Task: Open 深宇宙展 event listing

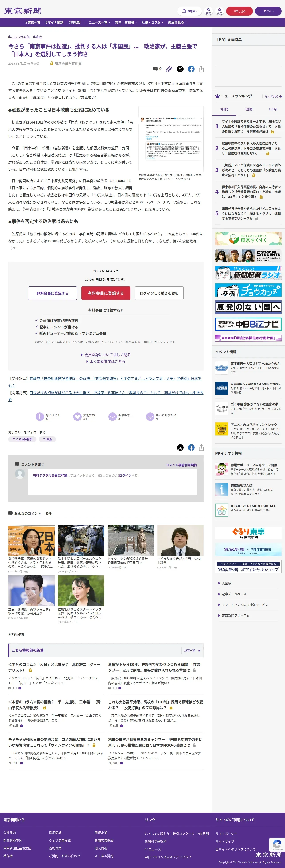Action: pos(248,368)
